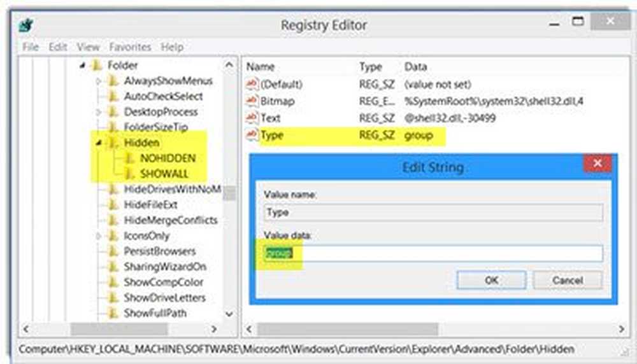
Task: Click the Name column header
Action: [x=261, y=67]
